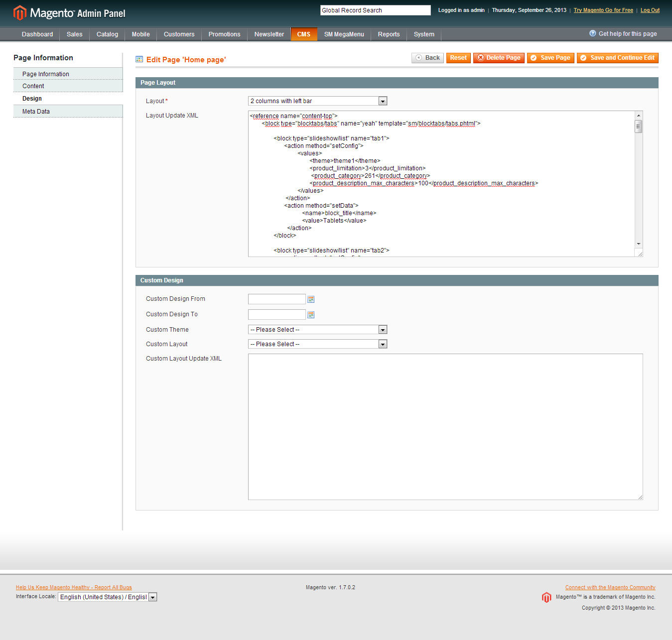Click the 'Edit Page Home page' title
This screenshot has width=672, height=640.
tap(186, 60)
